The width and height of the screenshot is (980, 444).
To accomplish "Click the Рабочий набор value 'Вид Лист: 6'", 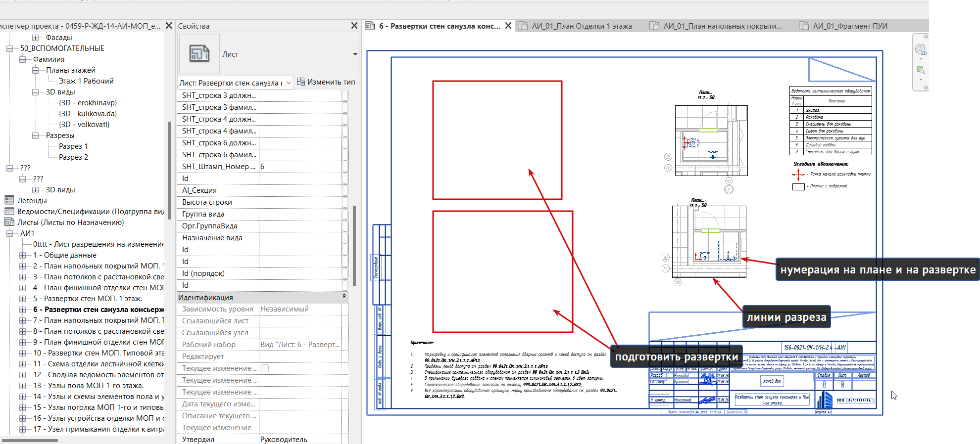I will tap(300, 345).
